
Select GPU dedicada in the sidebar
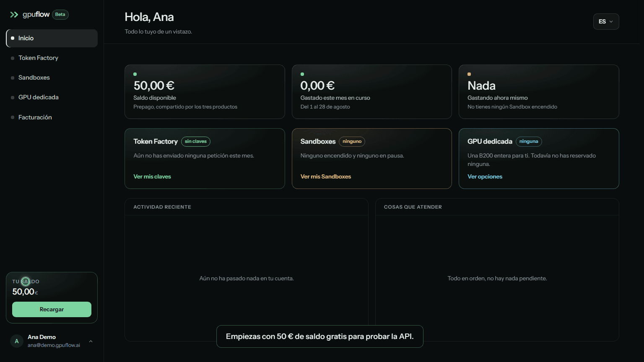(52, 97)
